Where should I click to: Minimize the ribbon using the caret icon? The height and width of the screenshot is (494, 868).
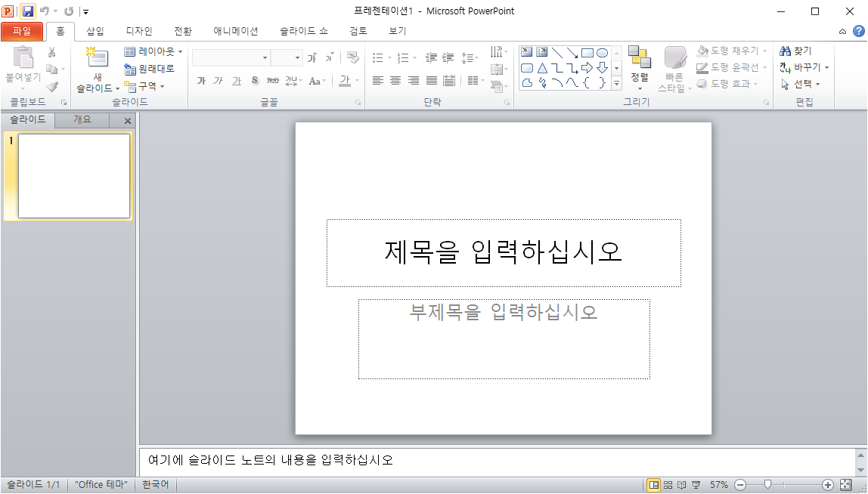842,32
